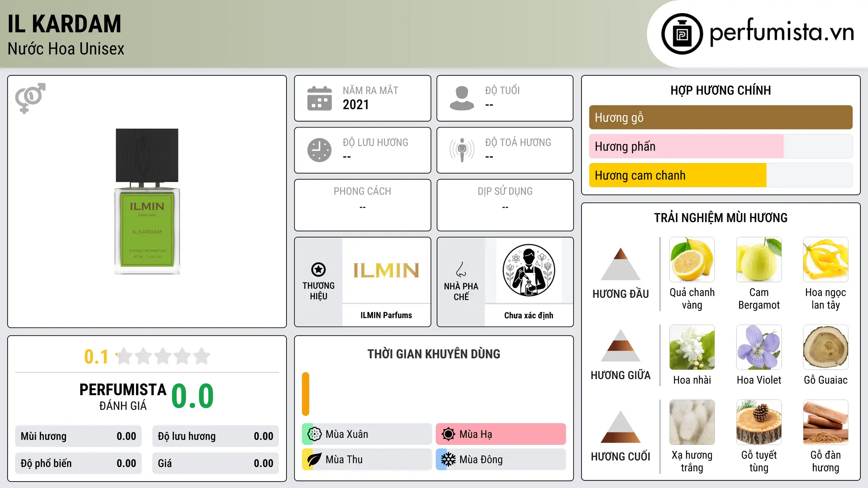The image size is (868, 488).
Task: Select the Hoa nhài note image
Action: click(692, 347)
